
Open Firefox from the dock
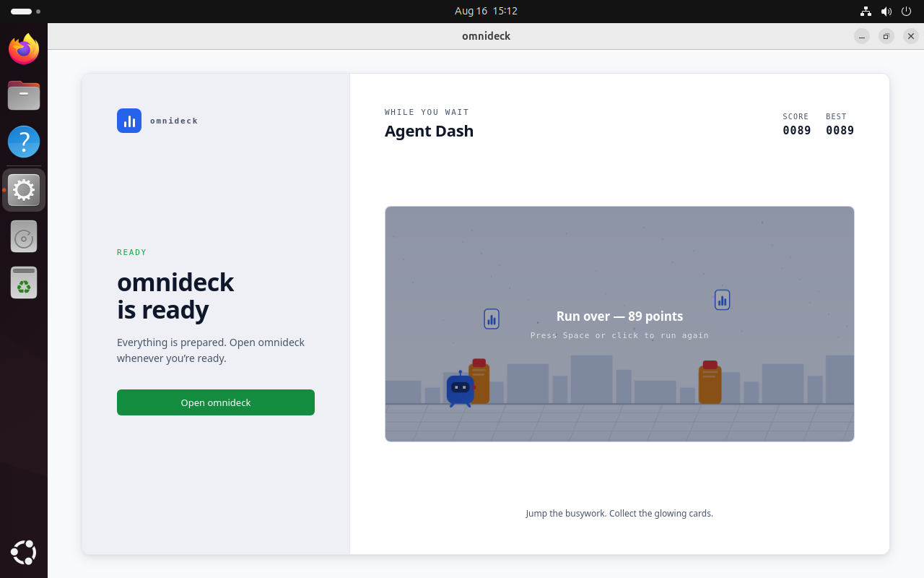coord(24,49)
